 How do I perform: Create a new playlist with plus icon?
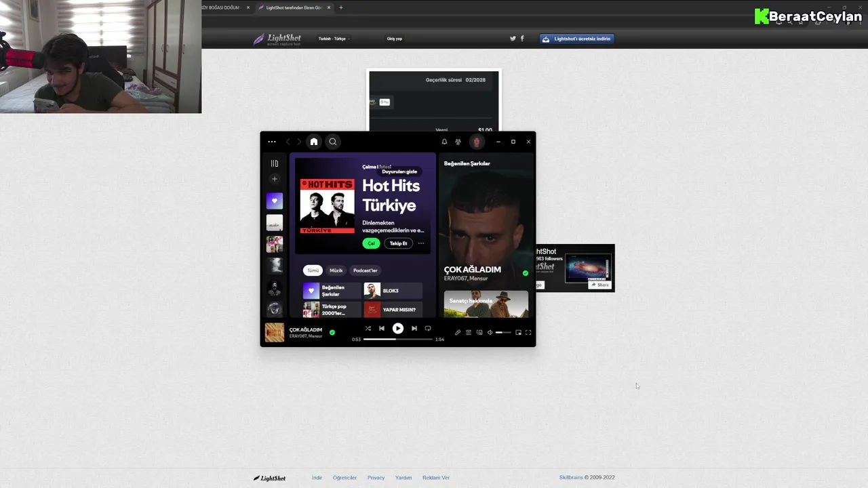(x=275, y=179)
